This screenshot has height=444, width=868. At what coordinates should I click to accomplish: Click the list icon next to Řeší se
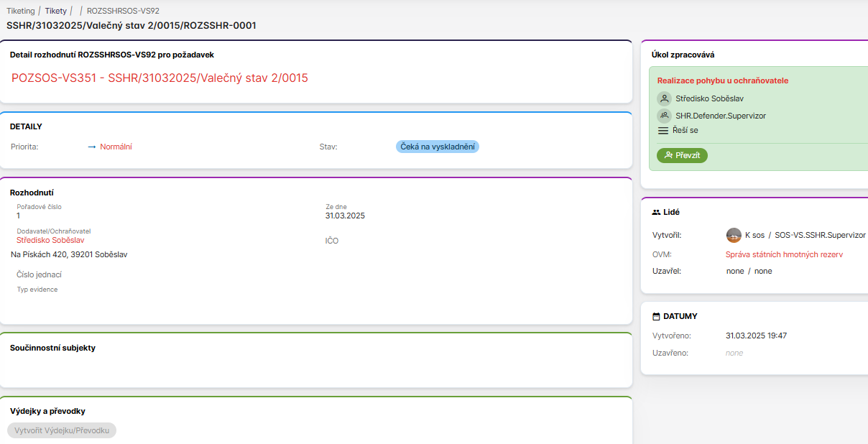pos(664,131)
